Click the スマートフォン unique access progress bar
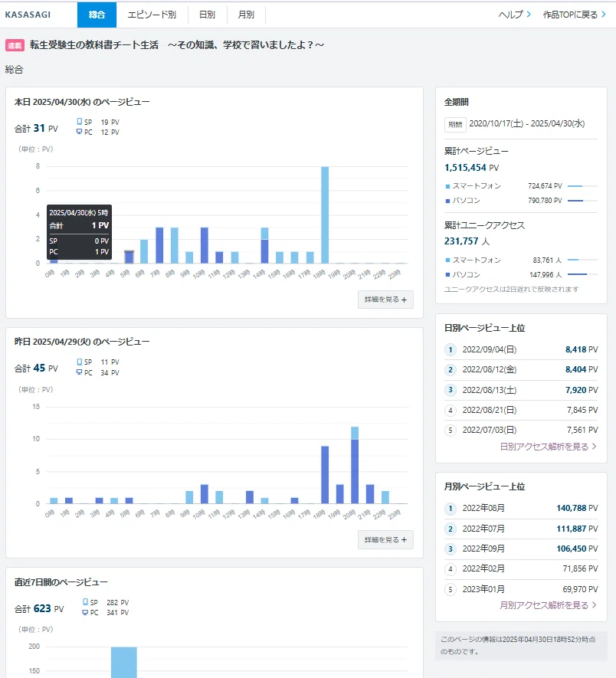Screen dimensions: 616x678 [582, 260]
